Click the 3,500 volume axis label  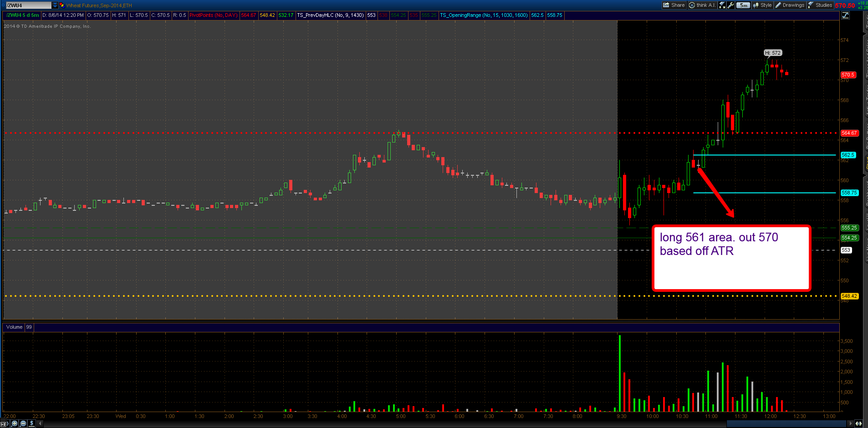pos(846,341)
